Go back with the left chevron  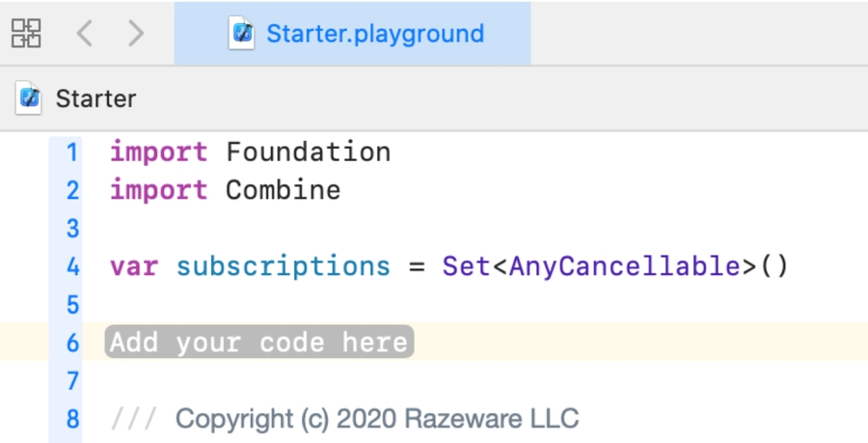tap(85, 34)
